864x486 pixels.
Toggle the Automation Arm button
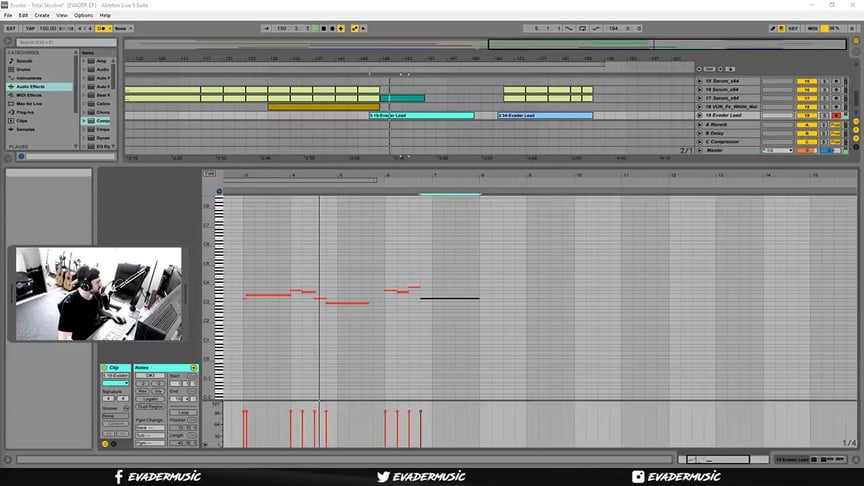[354, 29]
